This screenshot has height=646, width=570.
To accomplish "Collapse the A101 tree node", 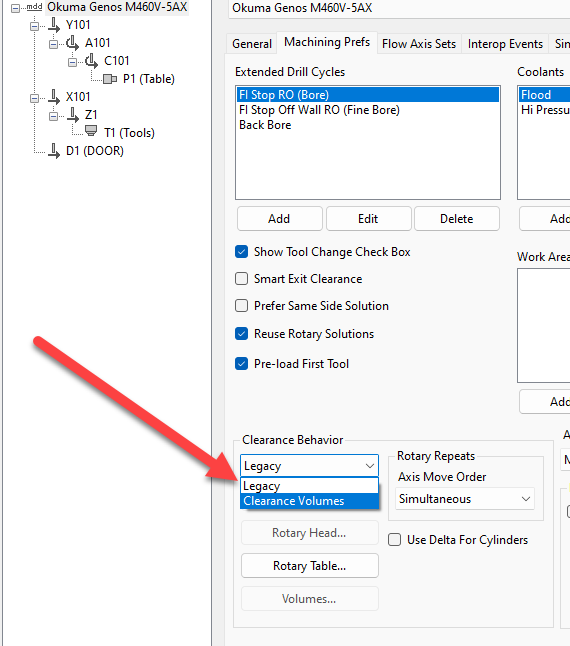I will click(x=53, y=44).
